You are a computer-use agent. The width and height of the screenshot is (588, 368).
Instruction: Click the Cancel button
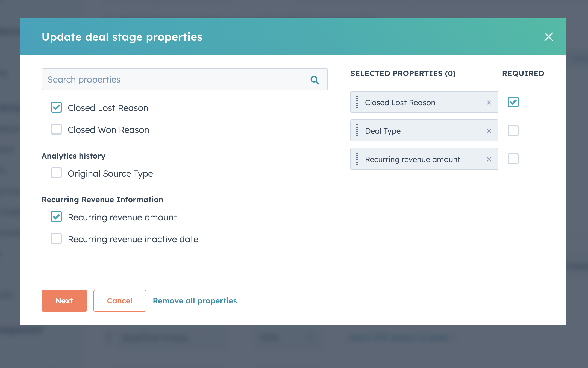coord(120,301)
